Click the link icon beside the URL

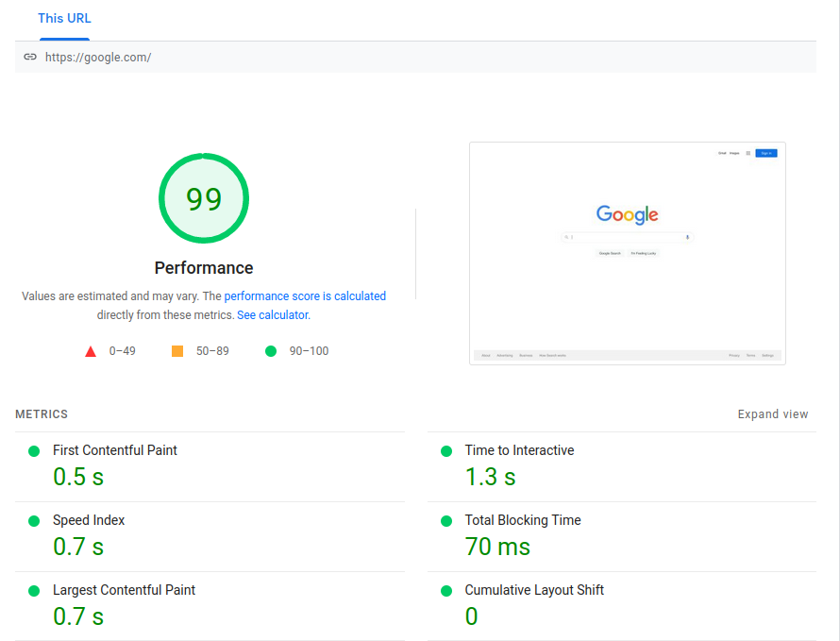[30, 57]
